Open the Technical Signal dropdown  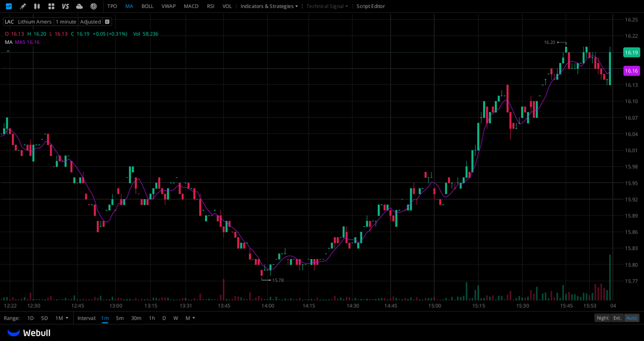click(327, 6)
